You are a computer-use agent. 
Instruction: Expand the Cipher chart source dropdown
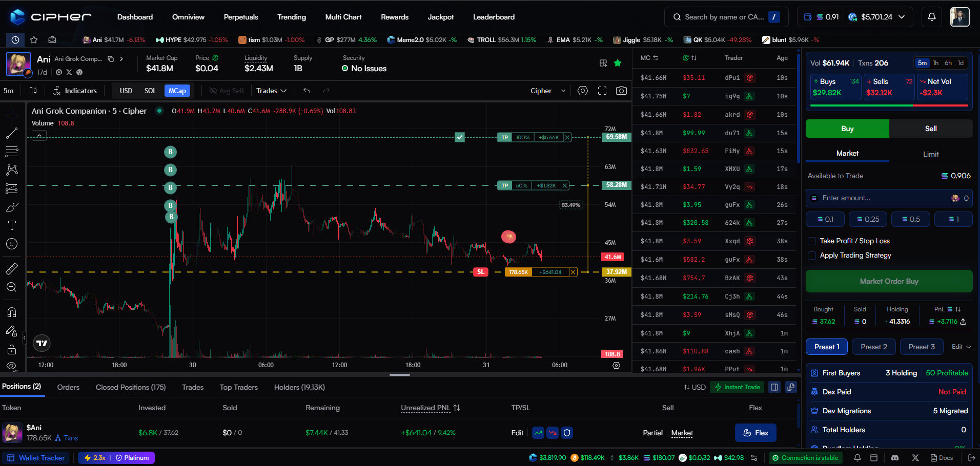point(547,91)
